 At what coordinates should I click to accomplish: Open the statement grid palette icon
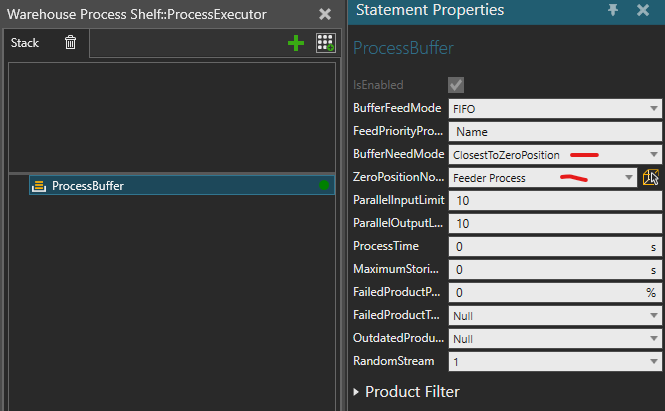point(326,43)
